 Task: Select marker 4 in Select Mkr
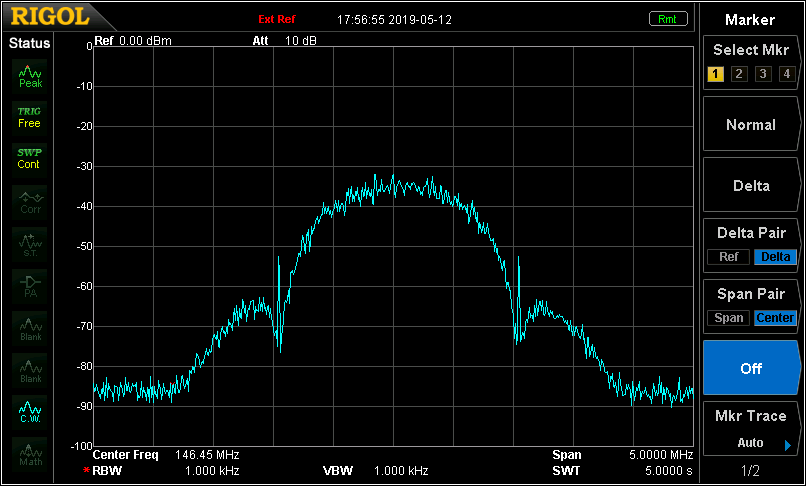coord(787,73)
